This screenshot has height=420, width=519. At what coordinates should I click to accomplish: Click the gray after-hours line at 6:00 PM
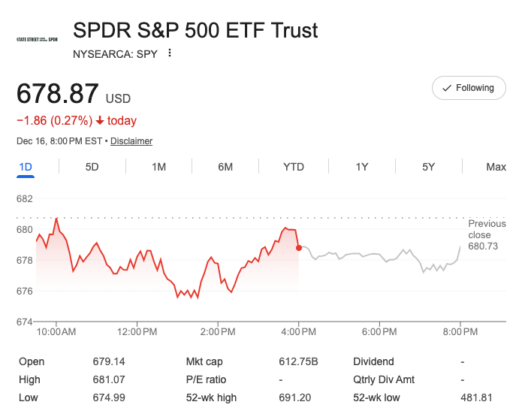pos(379,255)
